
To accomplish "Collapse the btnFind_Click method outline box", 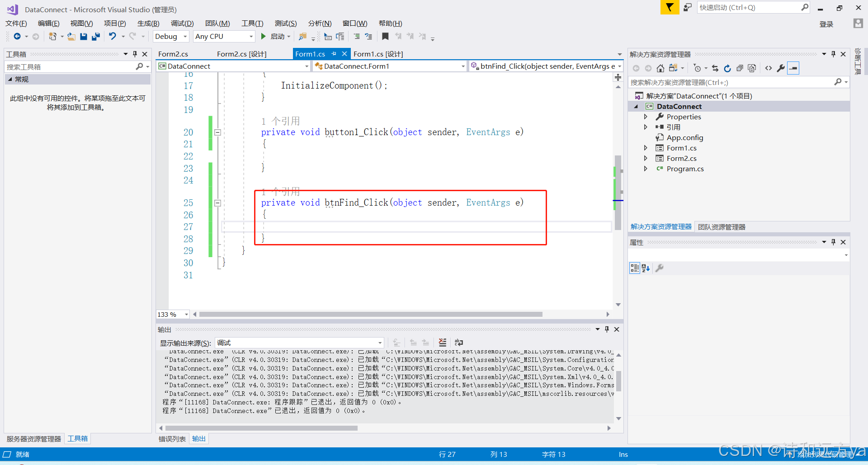I will point(217,203).
